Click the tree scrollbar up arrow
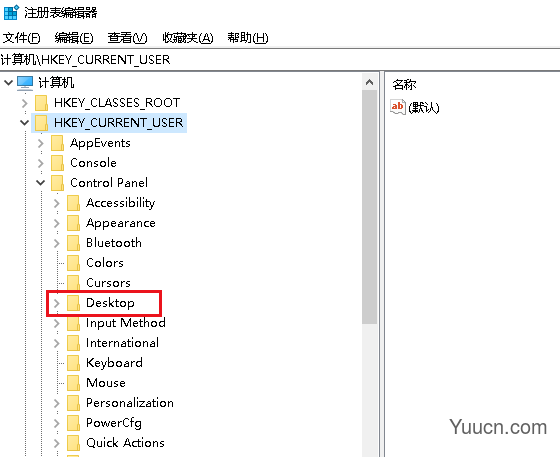Viewport: 560px width, 457px height. coord(370,82)
